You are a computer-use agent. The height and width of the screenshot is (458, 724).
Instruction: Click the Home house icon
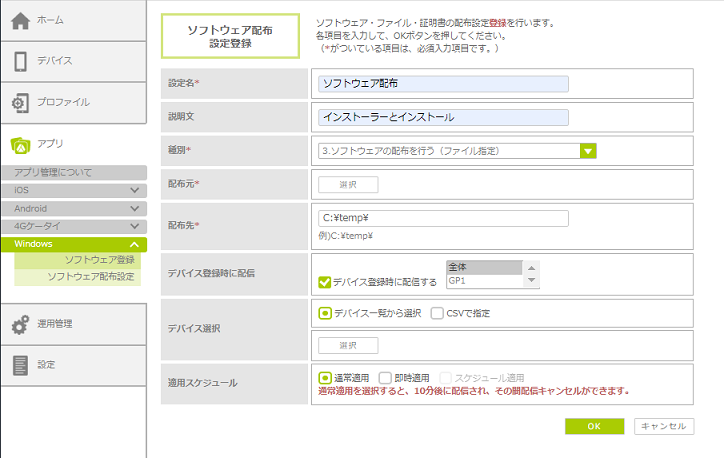click(20, 21)
